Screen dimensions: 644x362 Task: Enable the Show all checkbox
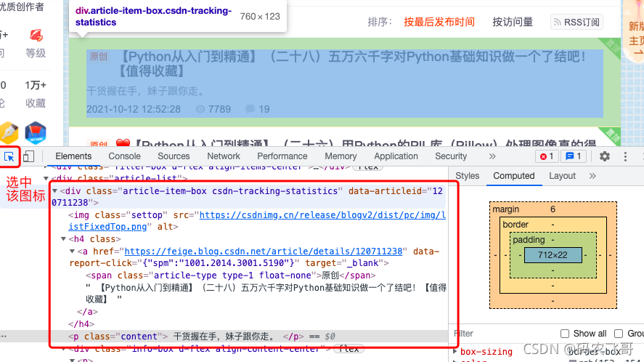point(565,334)
